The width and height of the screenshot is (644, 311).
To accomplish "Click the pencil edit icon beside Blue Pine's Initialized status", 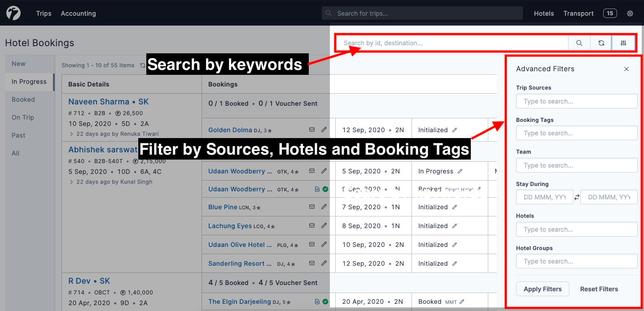I will tap(455, 207).
